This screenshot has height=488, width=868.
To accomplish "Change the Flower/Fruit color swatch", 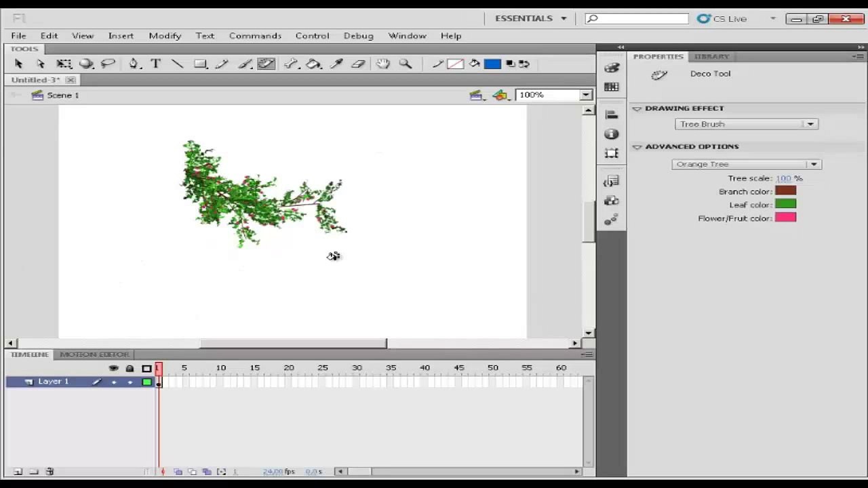I will pyautogui.click(x=785, y=218).
